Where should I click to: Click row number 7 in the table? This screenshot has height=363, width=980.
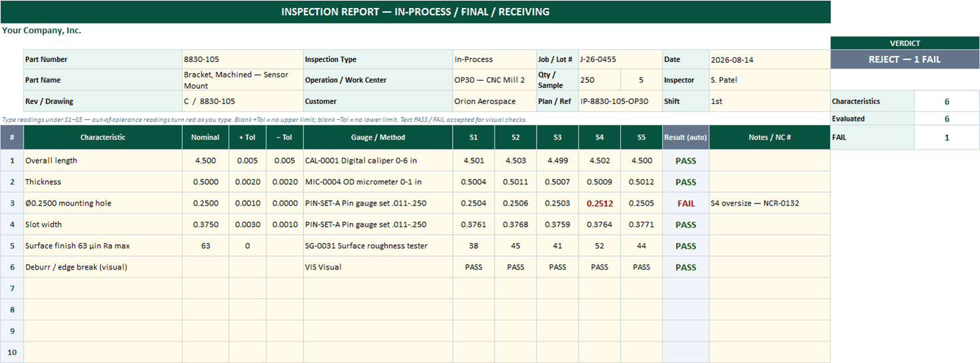pyautogui.click(x=12, y=289)
